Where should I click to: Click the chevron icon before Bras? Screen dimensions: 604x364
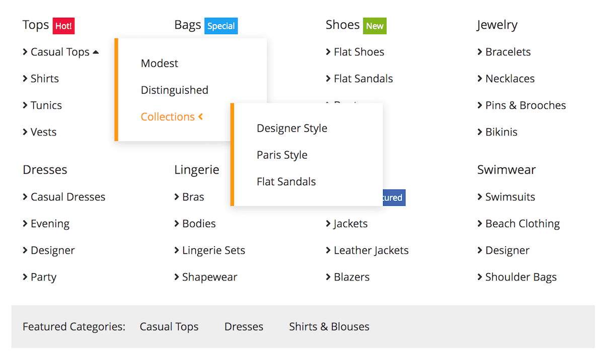[x=177, y=197]
